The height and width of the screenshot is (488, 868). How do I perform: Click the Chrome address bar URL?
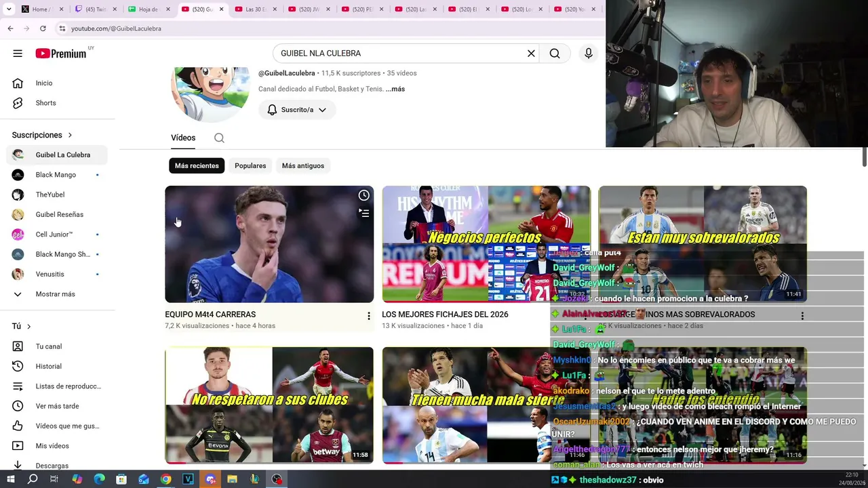point(116,28)
